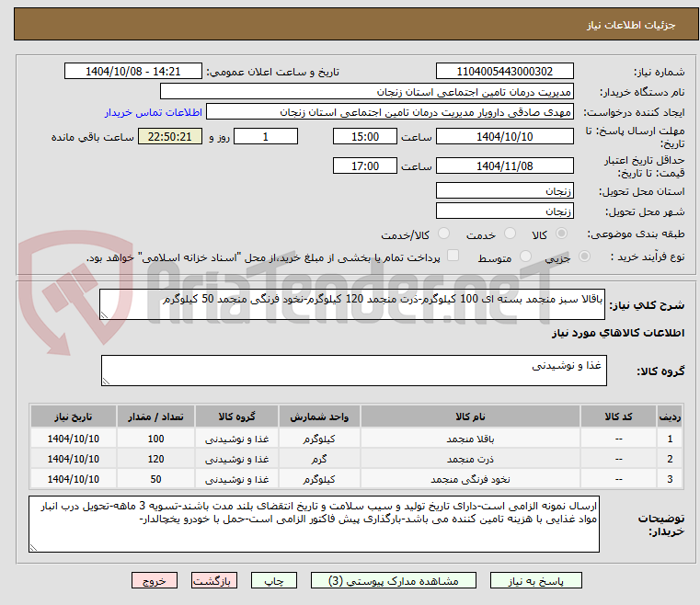Click the شماره نیاز number field
Viewport: 700px width, 605px height.
504,72
